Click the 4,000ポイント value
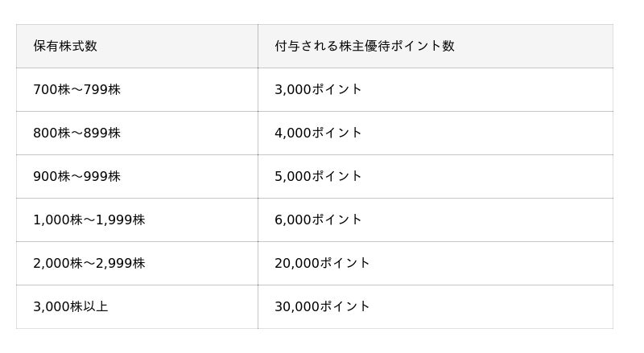 [x=318, y=133]
